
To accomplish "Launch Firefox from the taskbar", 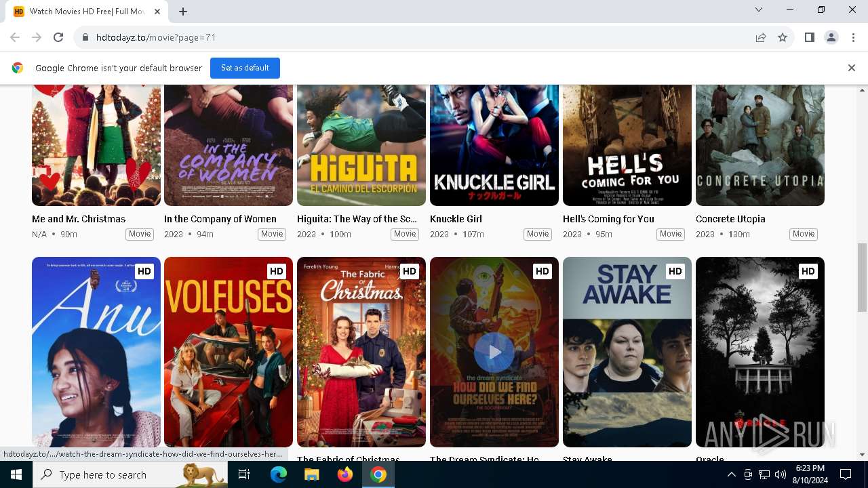I will (344, 474).
